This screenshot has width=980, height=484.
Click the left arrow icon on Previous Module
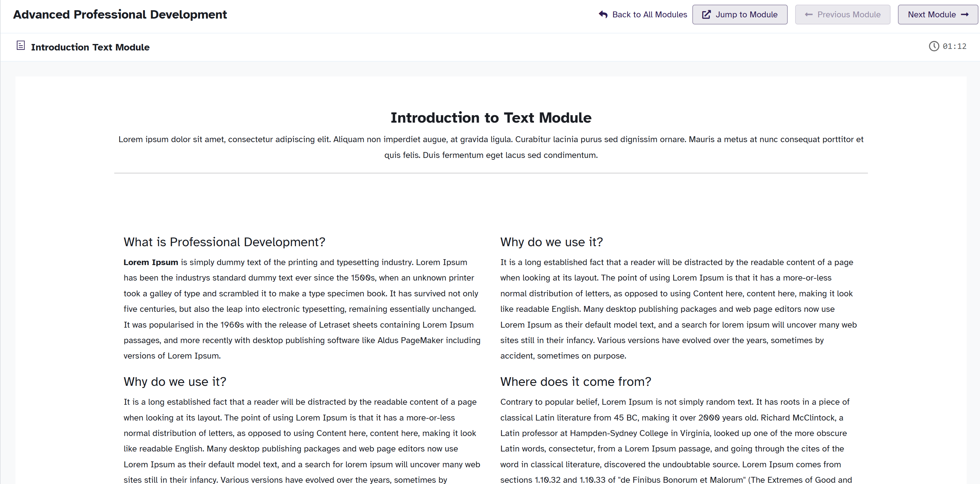tap(808, 15)
